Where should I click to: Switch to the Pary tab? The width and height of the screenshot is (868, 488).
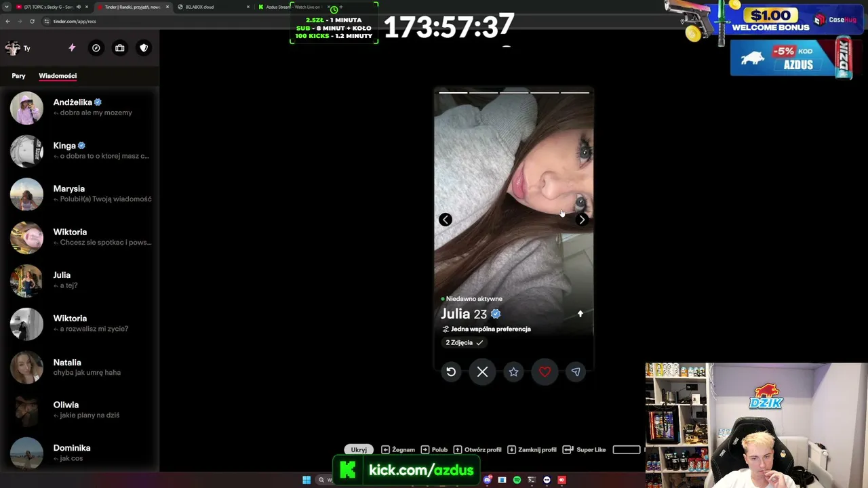[18, 76]
